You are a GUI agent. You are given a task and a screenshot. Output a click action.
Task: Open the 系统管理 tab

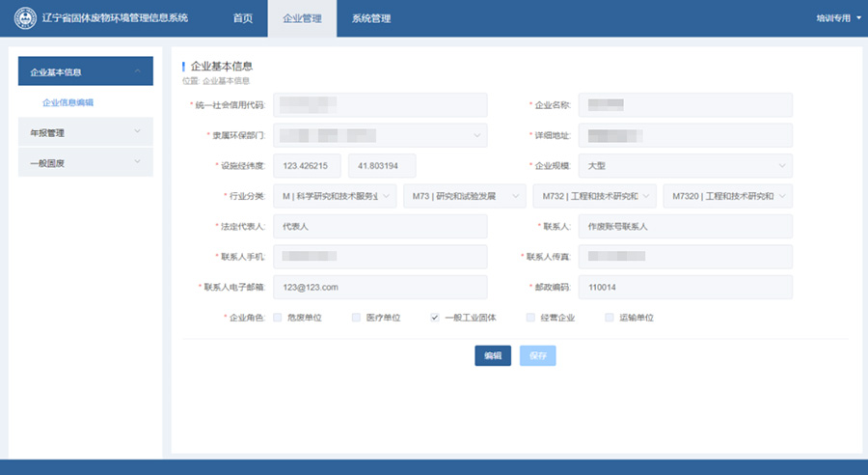point(371,18)
